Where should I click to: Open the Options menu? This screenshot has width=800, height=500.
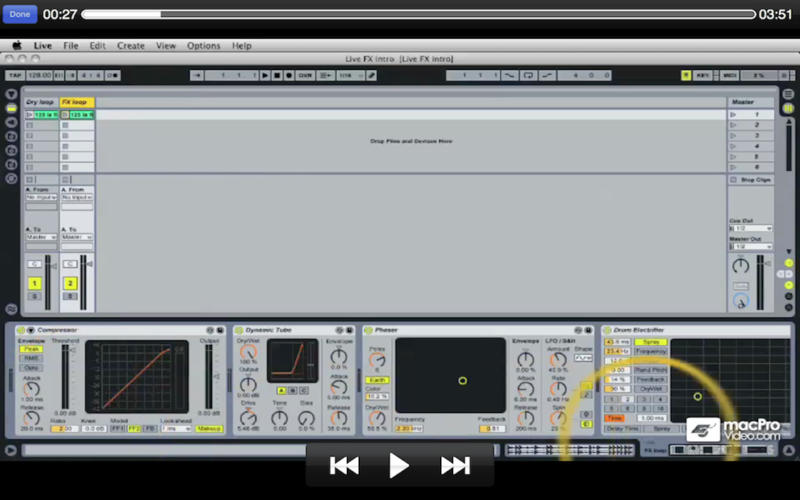pos(203,46)
